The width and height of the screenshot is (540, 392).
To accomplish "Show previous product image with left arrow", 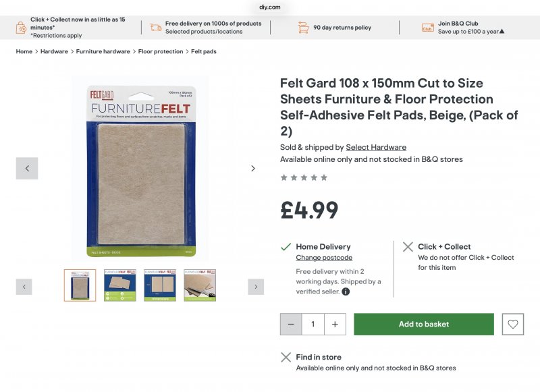I will point(27,169).
